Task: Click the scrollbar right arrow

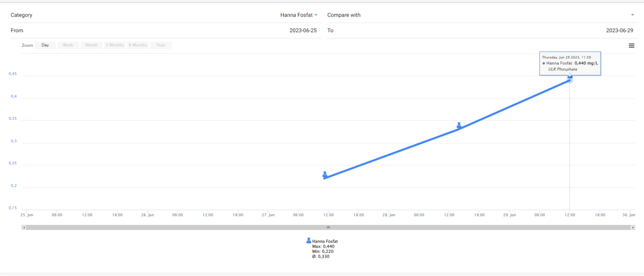Action: click(634, 228)
